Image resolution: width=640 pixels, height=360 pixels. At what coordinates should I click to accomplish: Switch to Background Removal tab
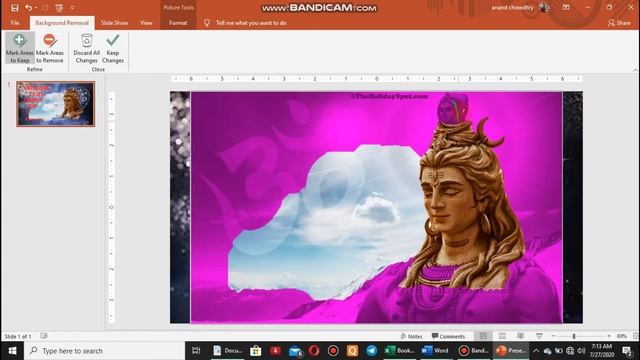coord(62,23)
